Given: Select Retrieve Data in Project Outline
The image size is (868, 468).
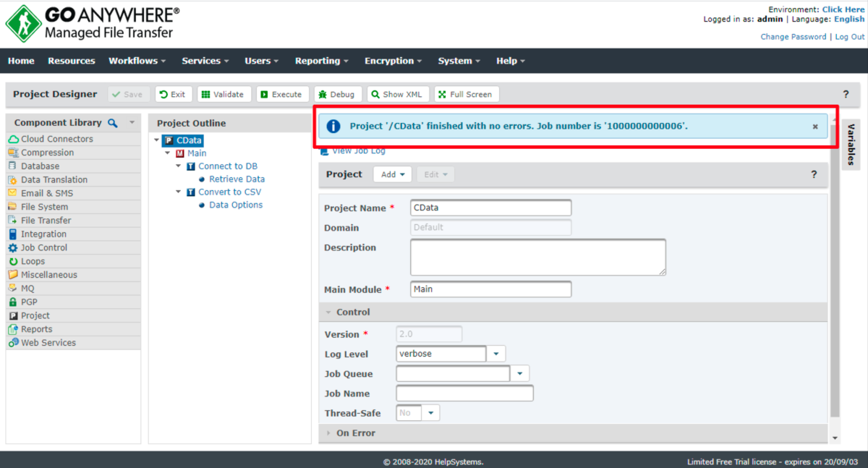Looking at the screenshot, I should [x=237, y=179].
